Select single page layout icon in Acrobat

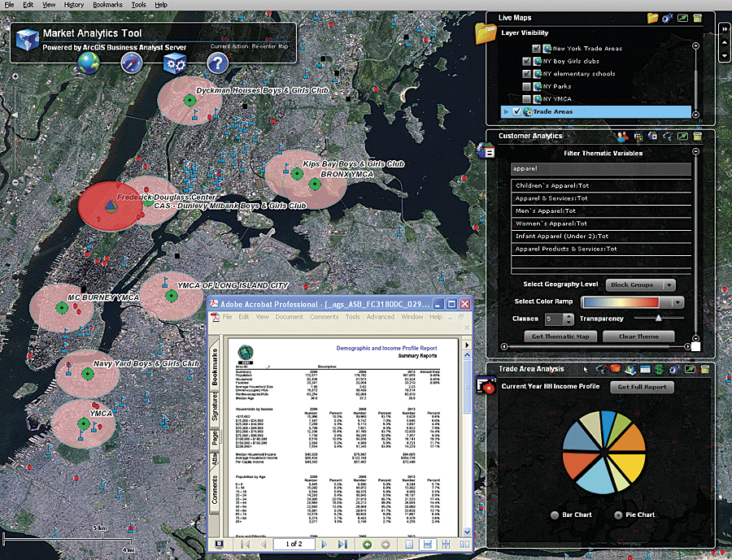pos(409,544)
